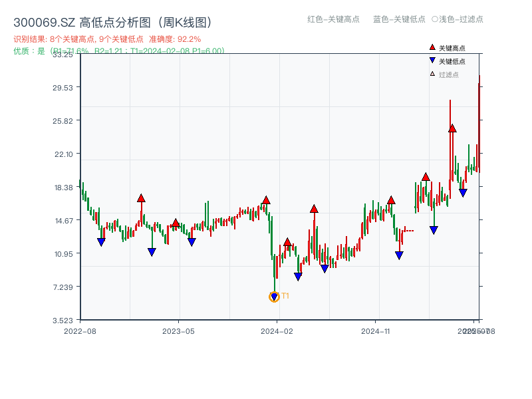Click the 2022-08 x-axis label
532x399 pixels.
pos(80,331)
